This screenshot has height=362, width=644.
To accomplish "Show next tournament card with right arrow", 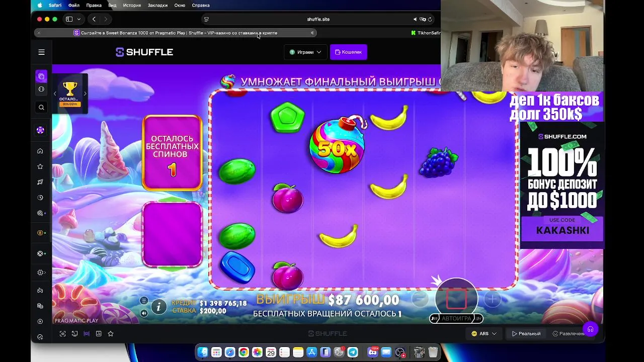I will 85,94.
